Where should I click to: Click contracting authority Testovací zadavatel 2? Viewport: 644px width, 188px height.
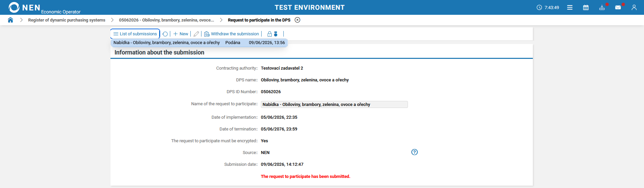click(x=282, y=68)
